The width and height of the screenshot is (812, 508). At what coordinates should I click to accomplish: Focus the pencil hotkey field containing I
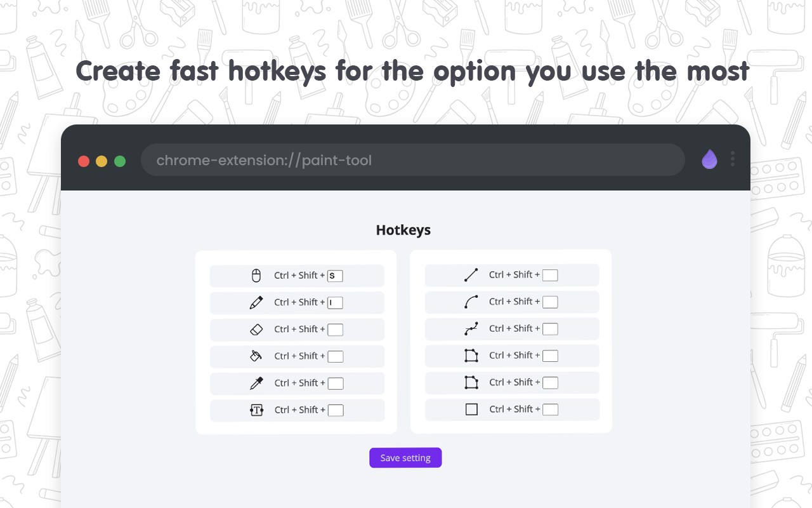[x=335, y=303]
